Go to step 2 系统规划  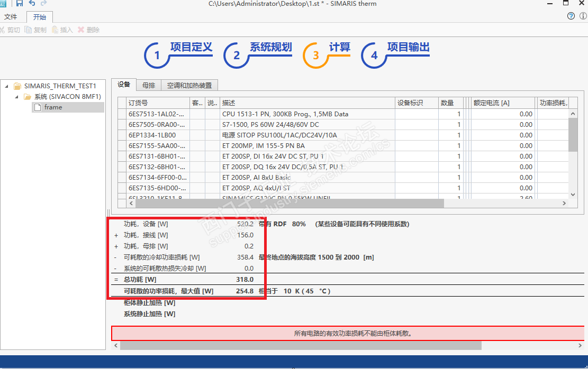coord(258,54)
